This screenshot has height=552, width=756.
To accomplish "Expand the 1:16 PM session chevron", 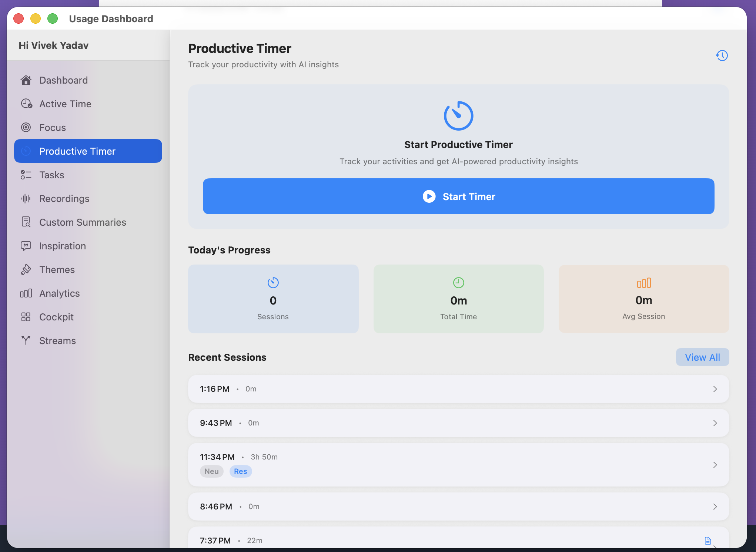I will [715, 389].
